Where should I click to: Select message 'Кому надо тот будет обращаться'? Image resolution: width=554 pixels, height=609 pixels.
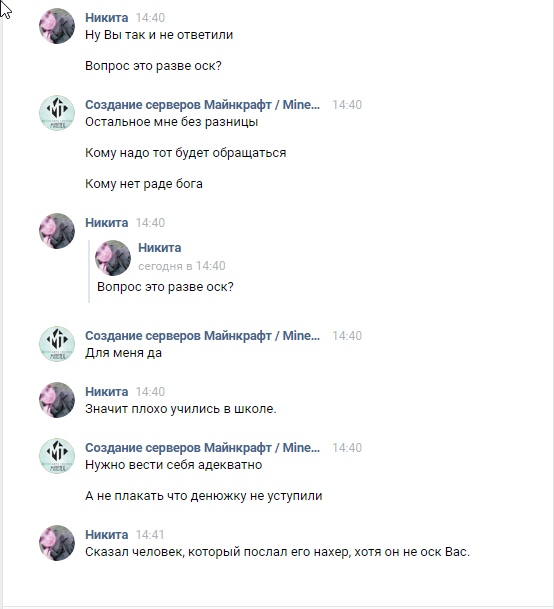tap(186, 153)
